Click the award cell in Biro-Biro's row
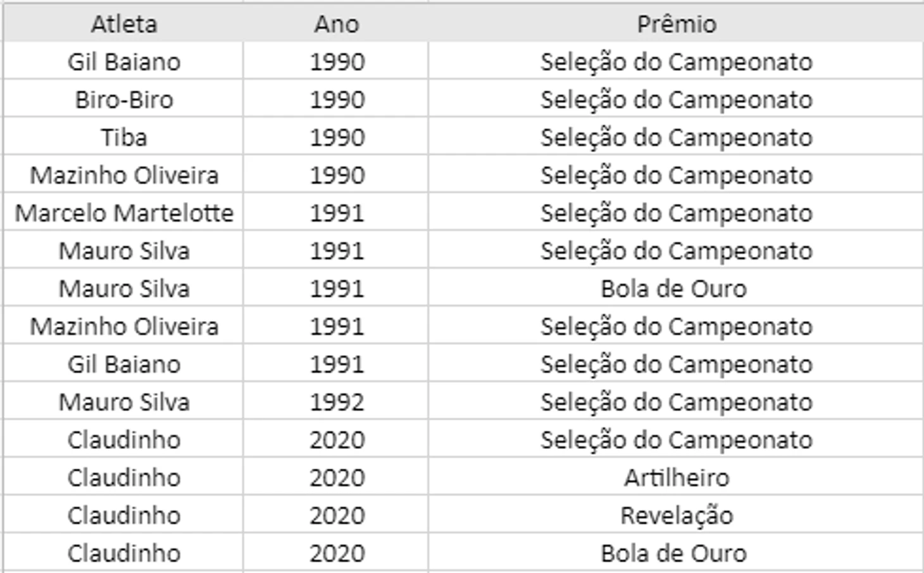The width and height of the screenshot is (924, 573). (676, 99)
